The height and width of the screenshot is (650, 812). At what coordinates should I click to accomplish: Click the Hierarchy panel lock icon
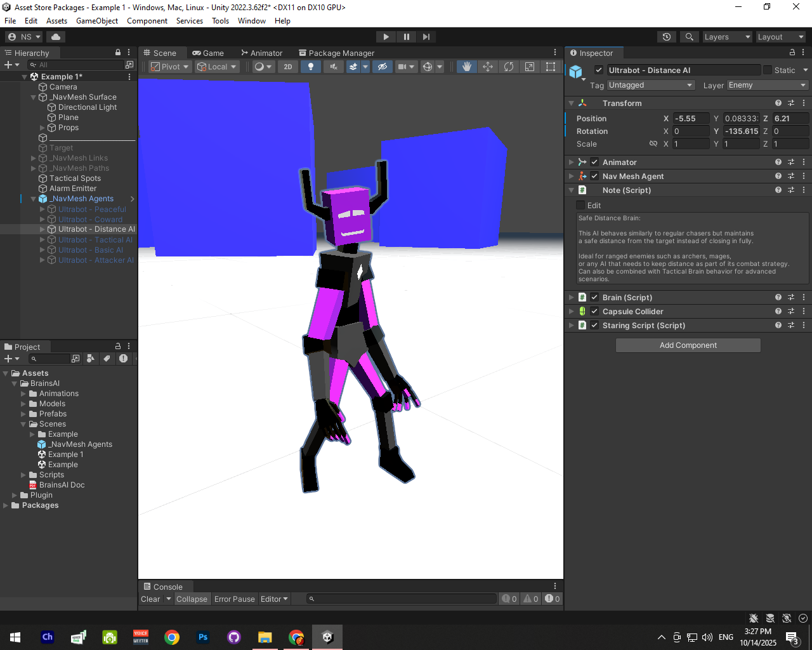[118, 53]
